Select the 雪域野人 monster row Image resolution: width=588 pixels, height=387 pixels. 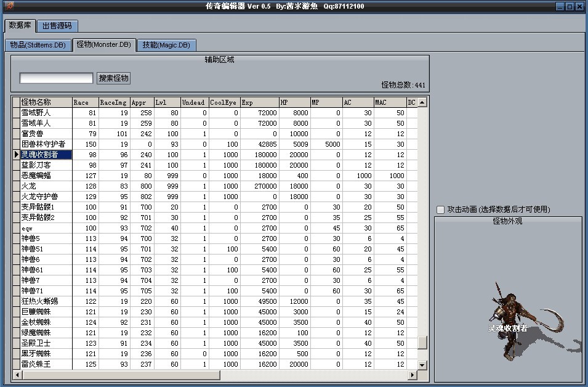(x=43, y=112)
